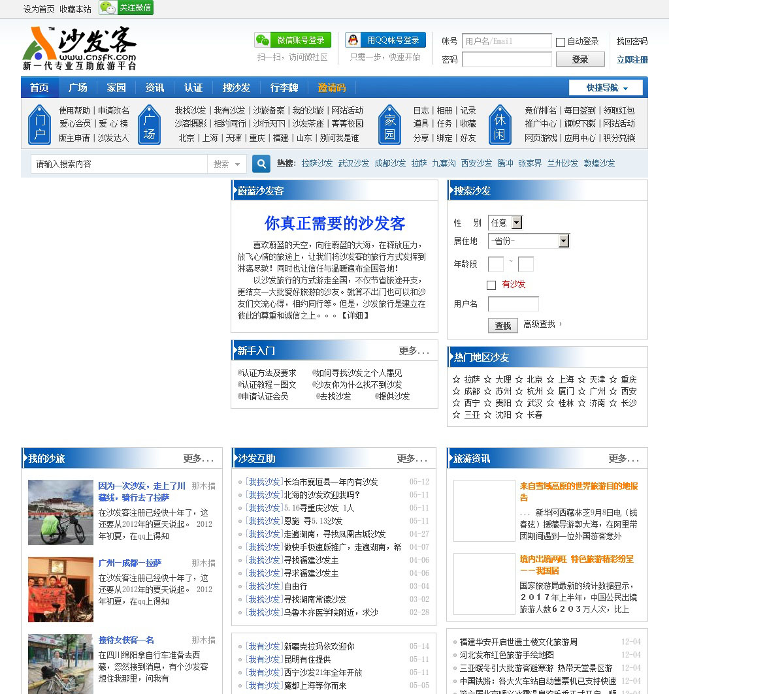
Task: Select the 广场 nav tab
Action: pos(78,87)
